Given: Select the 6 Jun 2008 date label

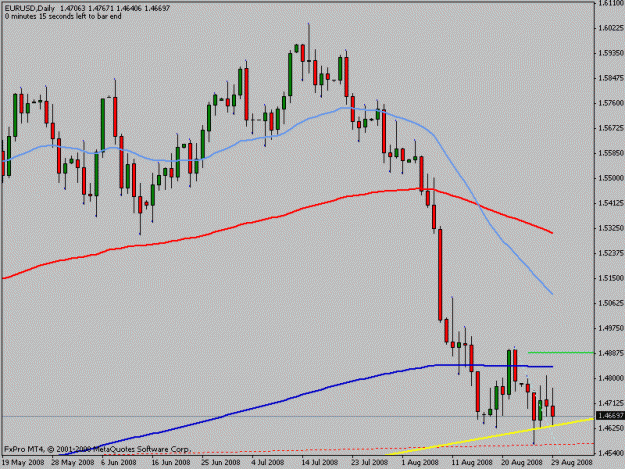Looking at the screenshot, I should [118, 462].
